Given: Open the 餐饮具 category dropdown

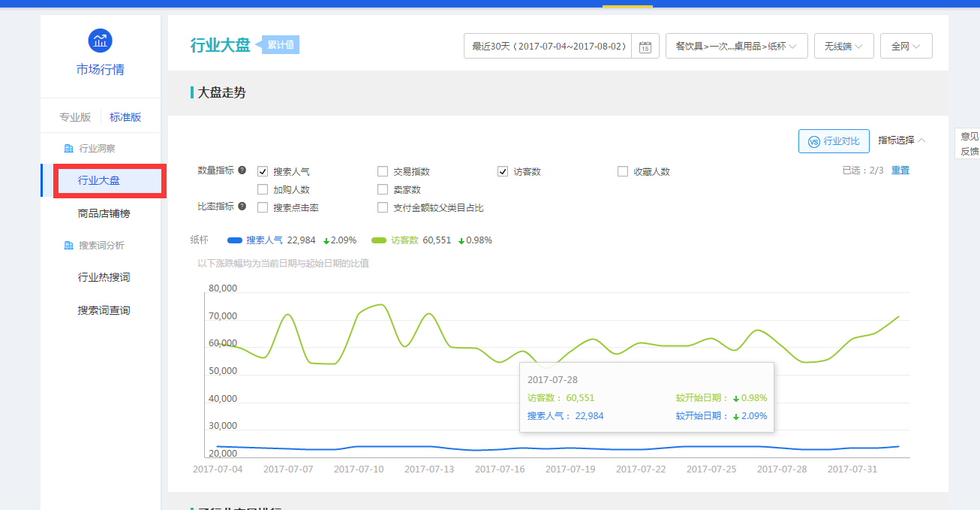Looking at the screenshot, I should (x=735, y=47).
